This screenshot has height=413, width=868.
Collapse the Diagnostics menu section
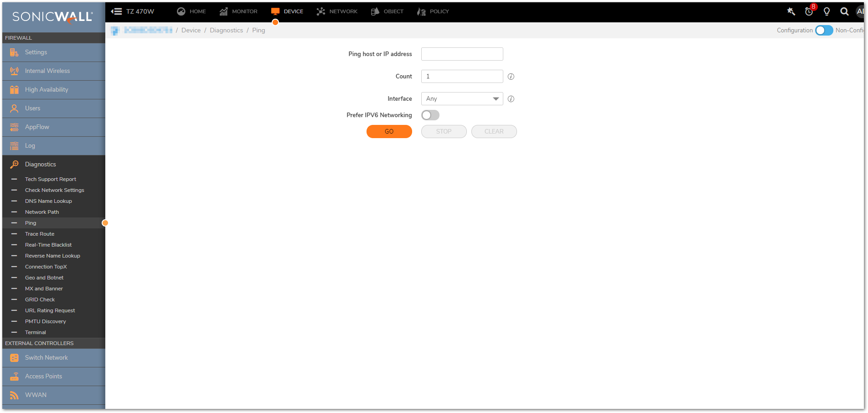[x=54, y=165]
